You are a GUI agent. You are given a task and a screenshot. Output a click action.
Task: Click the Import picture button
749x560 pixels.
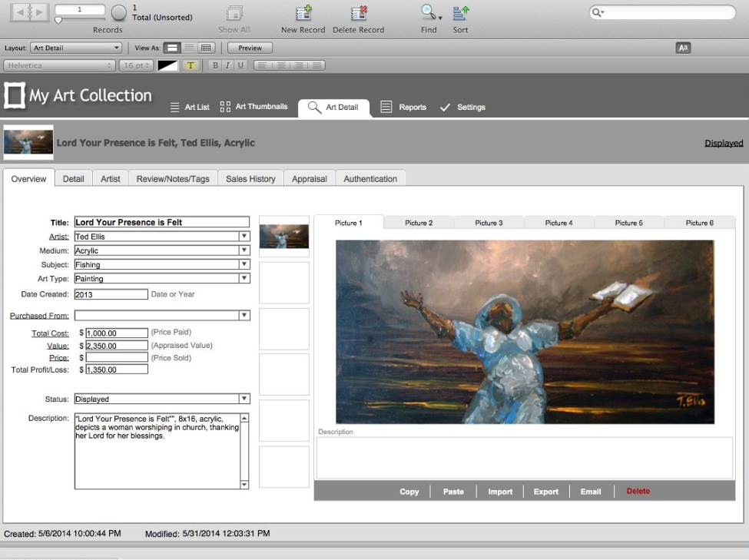[500, 491]
